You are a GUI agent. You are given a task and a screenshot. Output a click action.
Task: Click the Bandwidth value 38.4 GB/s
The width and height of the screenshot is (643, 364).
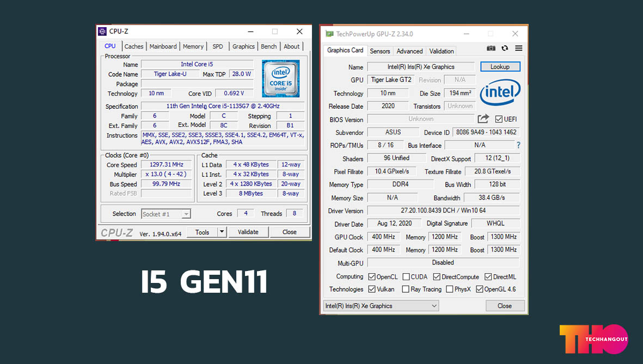pyautogui.click(x=492, y=198)
